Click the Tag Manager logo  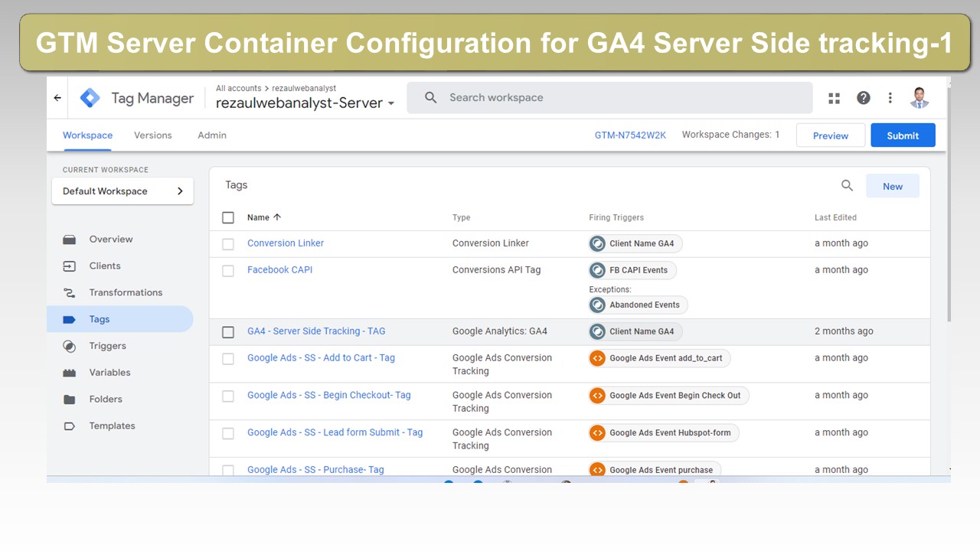(x=90, y=98)
